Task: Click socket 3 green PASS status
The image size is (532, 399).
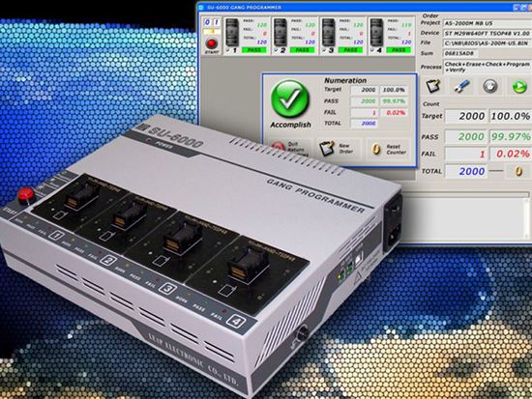Action: [350, 50]
